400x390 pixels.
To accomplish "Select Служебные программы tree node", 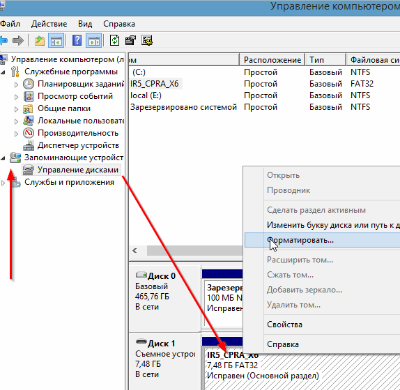I will point(71,72).
